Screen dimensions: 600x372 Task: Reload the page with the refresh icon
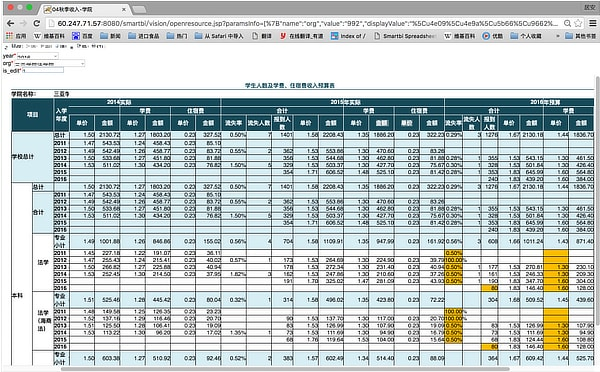(x=36, y=23)
